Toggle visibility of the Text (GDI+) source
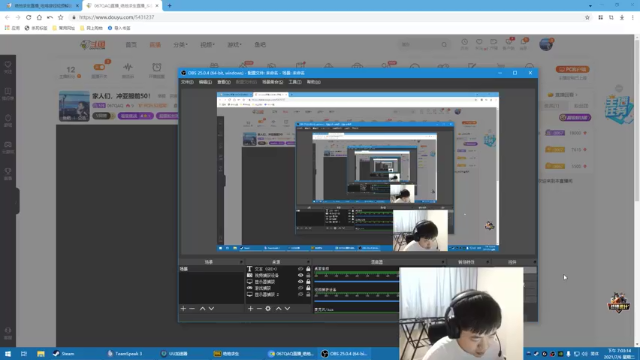 coord(300,269)
